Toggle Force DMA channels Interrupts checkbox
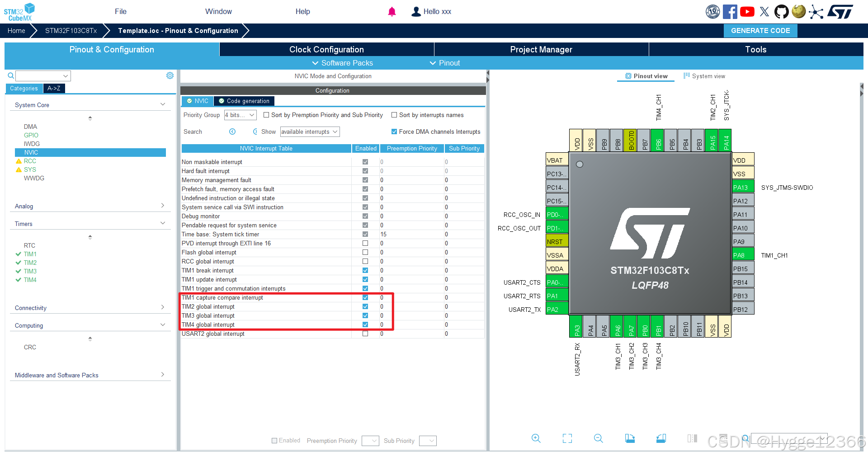 tap(394, 132)
